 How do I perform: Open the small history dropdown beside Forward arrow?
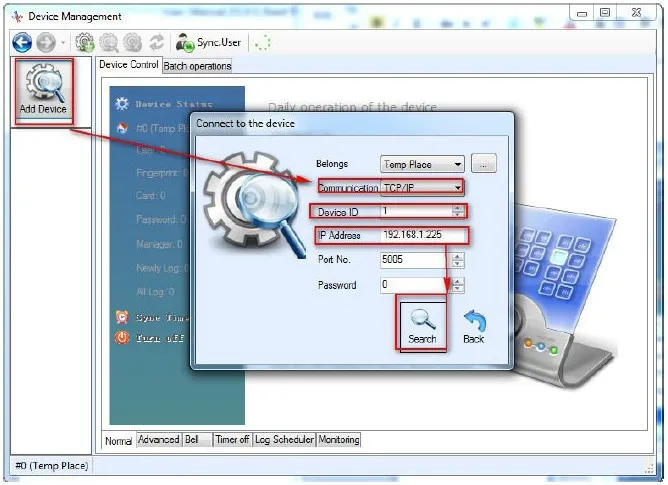tap(63, 43)
